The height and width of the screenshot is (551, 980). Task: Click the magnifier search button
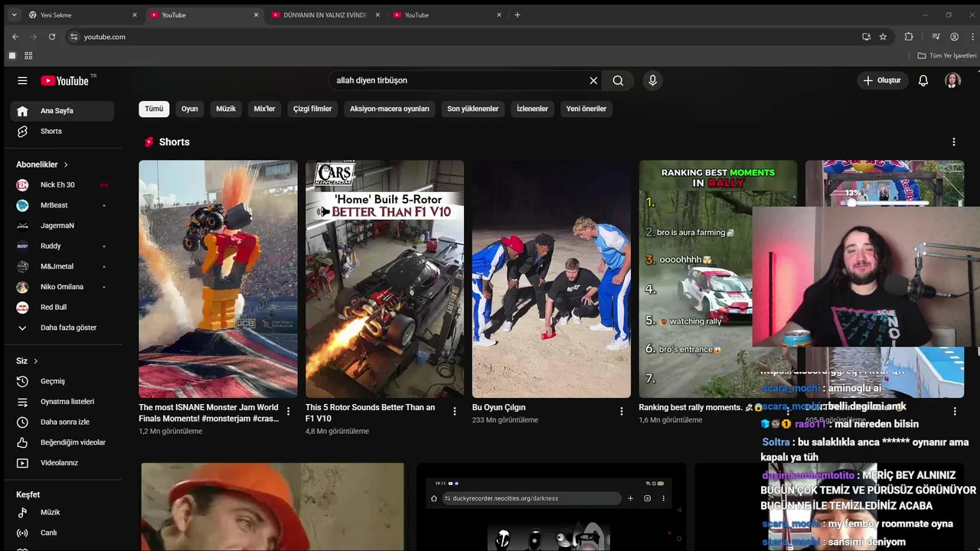click(x=618, y=80)
